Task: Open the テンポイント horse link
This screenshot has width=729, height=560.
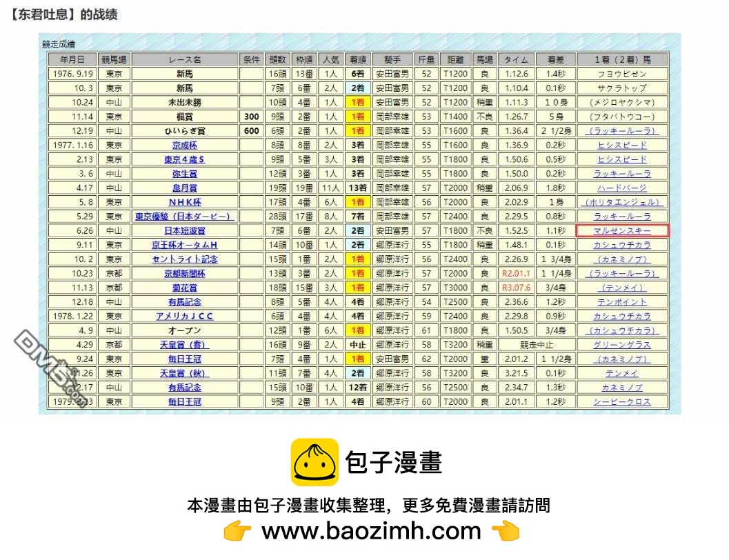Action: [622, 302]
